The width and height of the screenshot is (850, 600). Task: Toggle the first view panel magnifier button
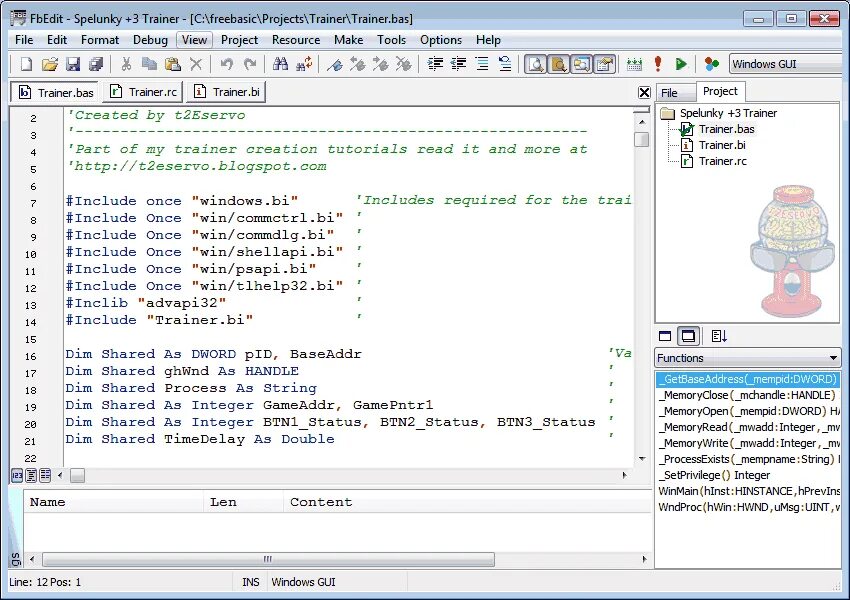(536, 64)
